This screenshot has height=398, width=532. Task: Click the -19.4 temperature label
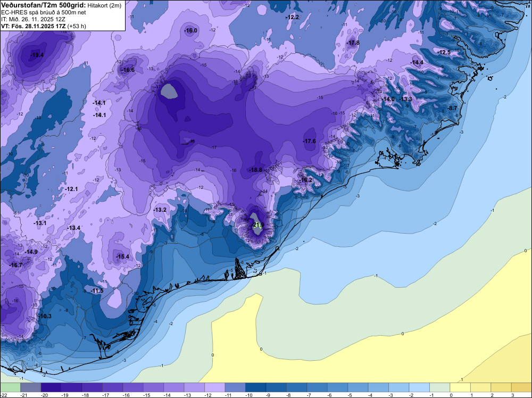[37, 55]
